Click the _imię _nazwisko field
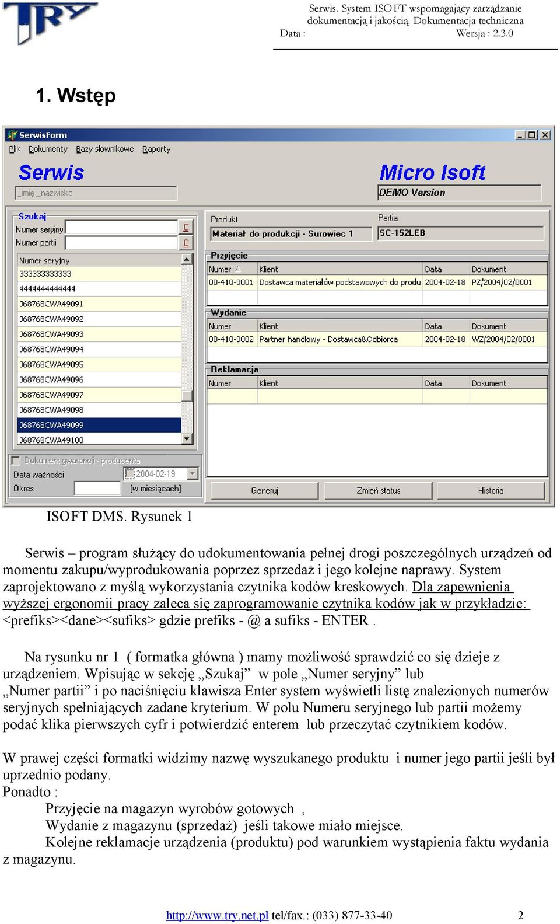 pyautogui.click(x=96, y=193)
